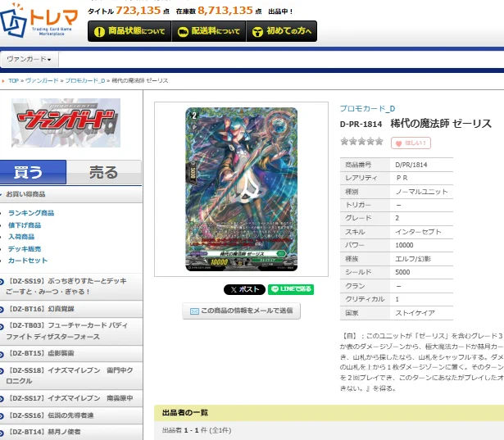Select the 国家 value ストイケイア

(415, 313)
